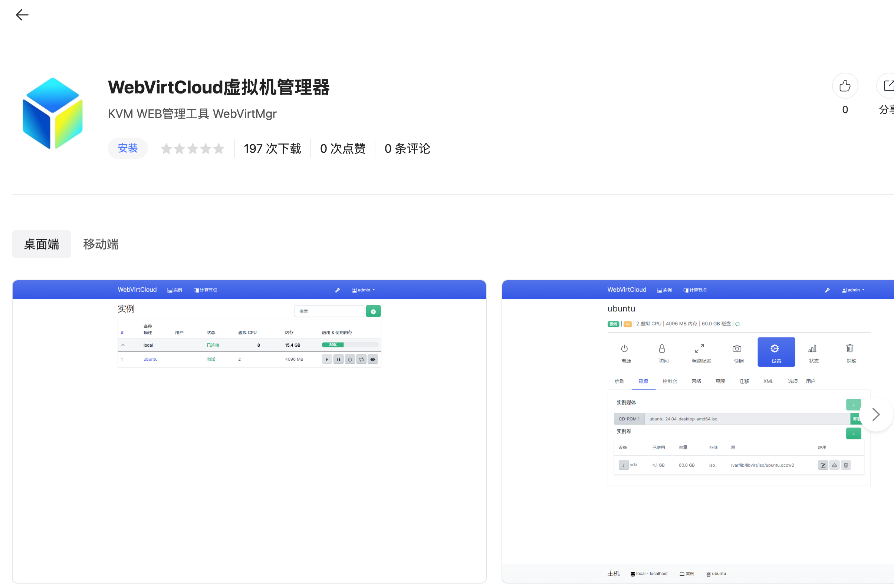
Task: Click the trash destroy icon
Action: pos(849,349)
